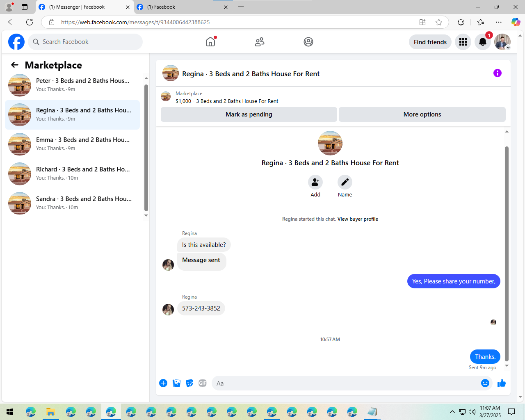Open the account profile picture menu
This screenshot has height=420, width=525.
coord(502,42)
